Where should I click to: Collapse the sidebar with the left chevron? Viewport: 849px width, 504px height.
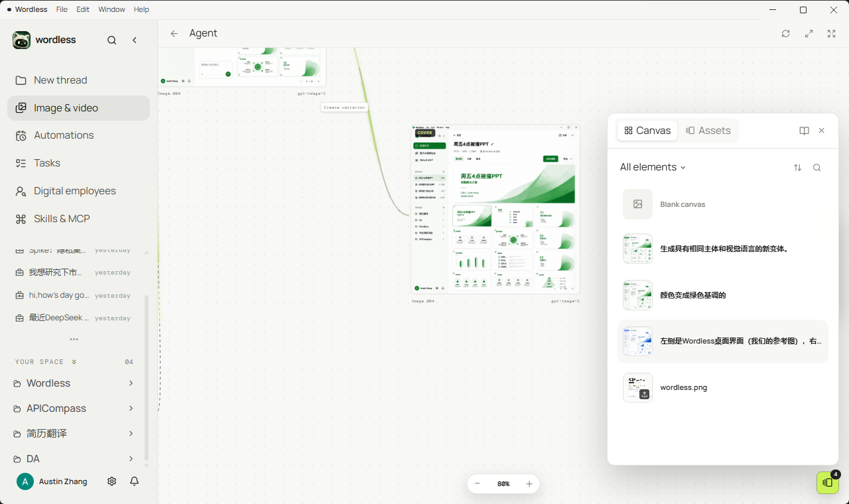pos(135,40)
